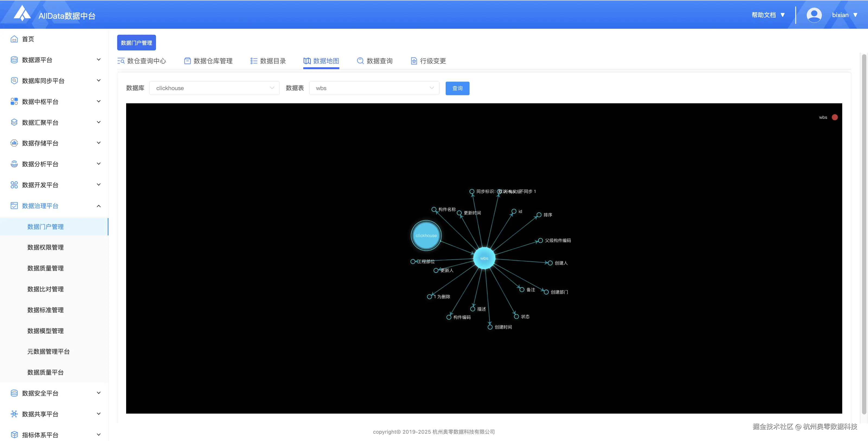Expand the 数据库同步平台 menu chevron
The image size is (868, 441).
pos(99,81)
